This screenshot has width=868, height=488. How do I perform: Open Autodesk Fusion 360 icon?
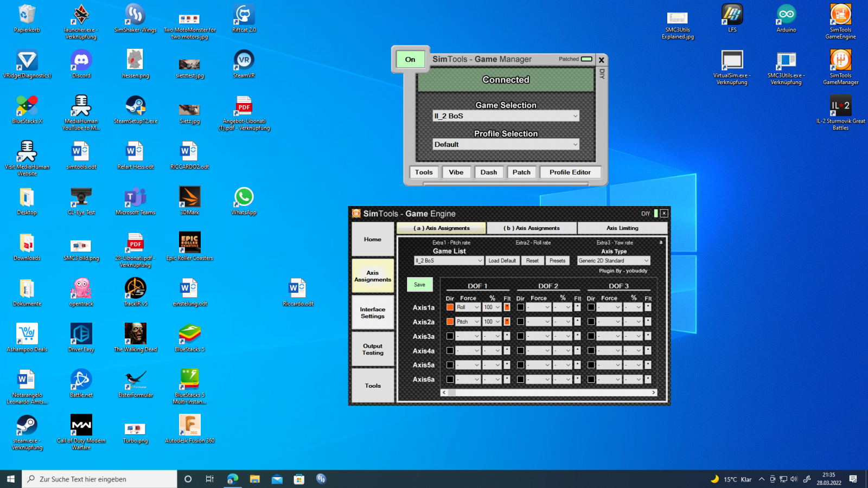point(189,426)
